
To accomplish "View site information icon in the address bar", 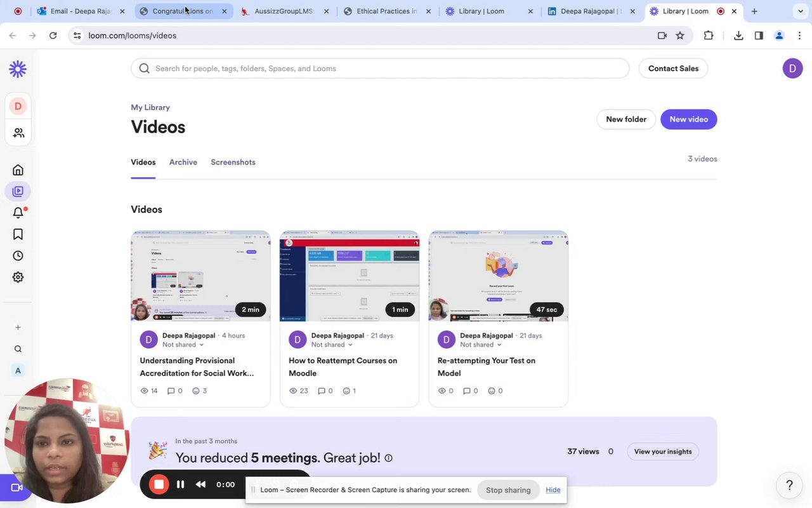I will click(77, 36).
